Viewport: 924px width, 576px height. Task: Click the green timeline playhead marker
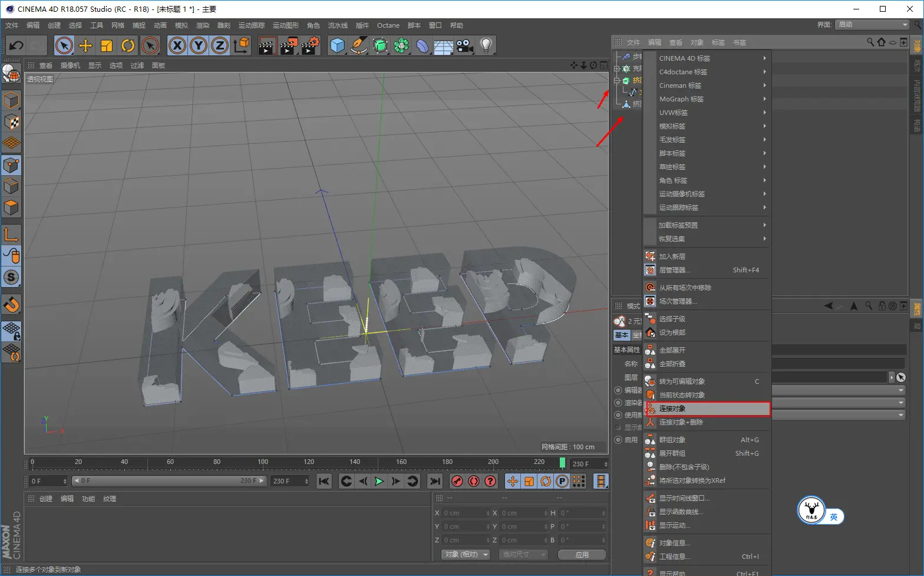pyautogui.click(x=562, y=463)
